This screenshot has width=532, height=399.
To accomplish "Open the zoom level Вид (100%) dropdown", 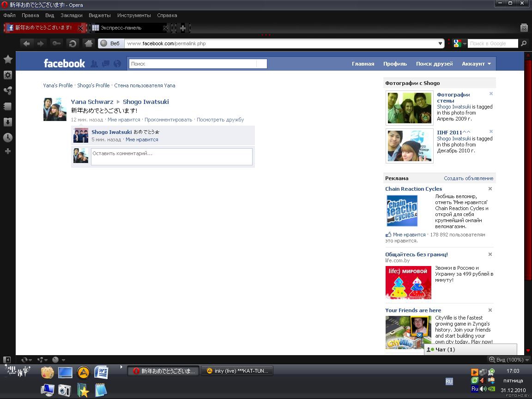I will tap(508, 360).
